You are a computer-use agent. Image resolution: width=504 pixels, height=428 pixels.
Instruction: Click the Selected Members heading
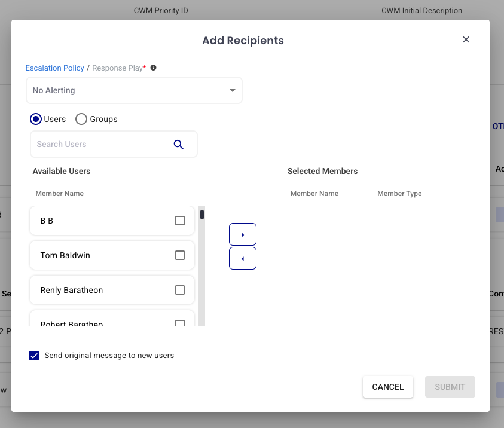(322, 172)
